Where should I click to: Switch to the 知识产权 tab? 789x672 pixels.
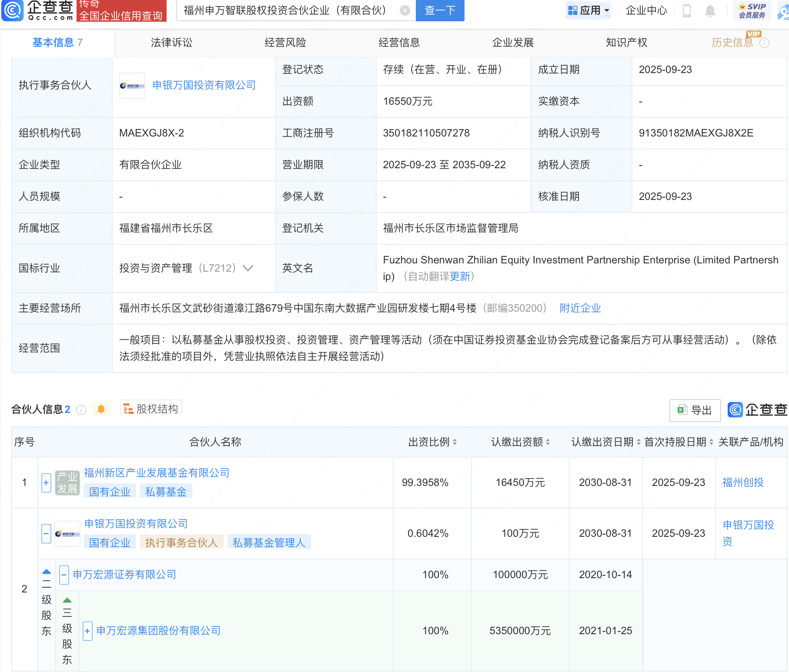(x=626, y=43)
